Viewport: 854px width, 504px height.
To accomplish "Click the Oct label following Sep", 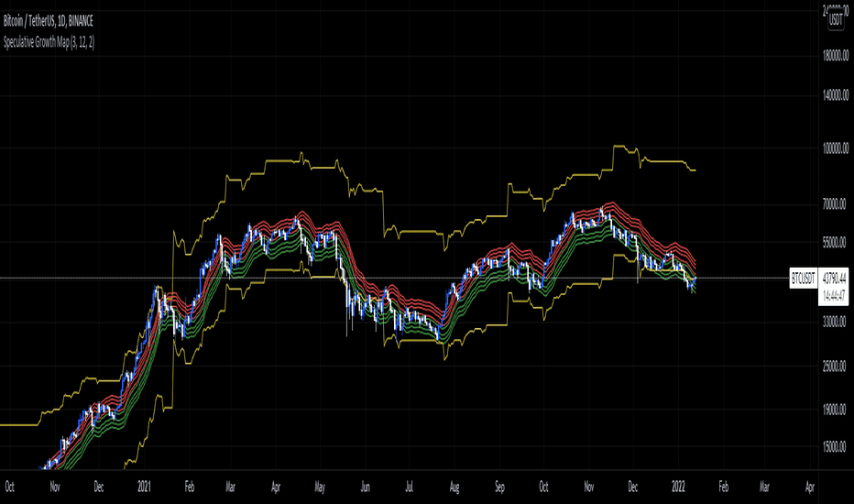I will (543, 487).
